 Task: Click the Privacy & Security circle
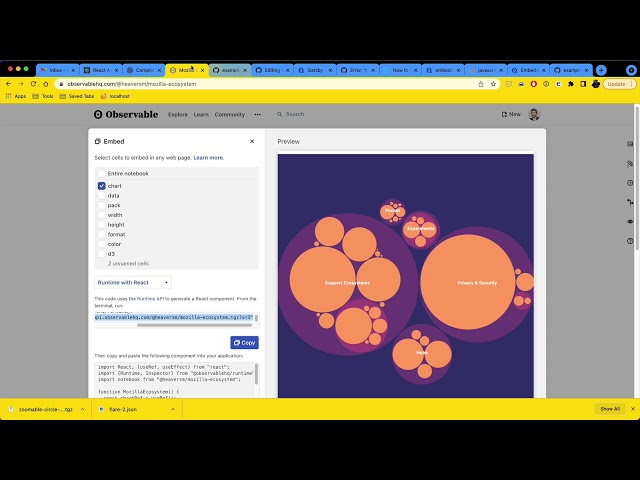tap(468, 282)
